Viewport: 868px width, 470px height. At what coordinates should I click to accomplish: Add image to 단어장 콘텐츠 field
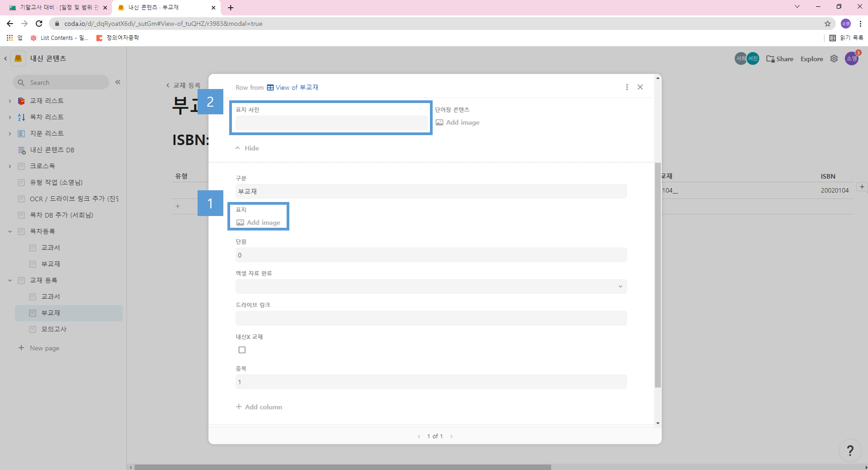click(x=458, y=122)
